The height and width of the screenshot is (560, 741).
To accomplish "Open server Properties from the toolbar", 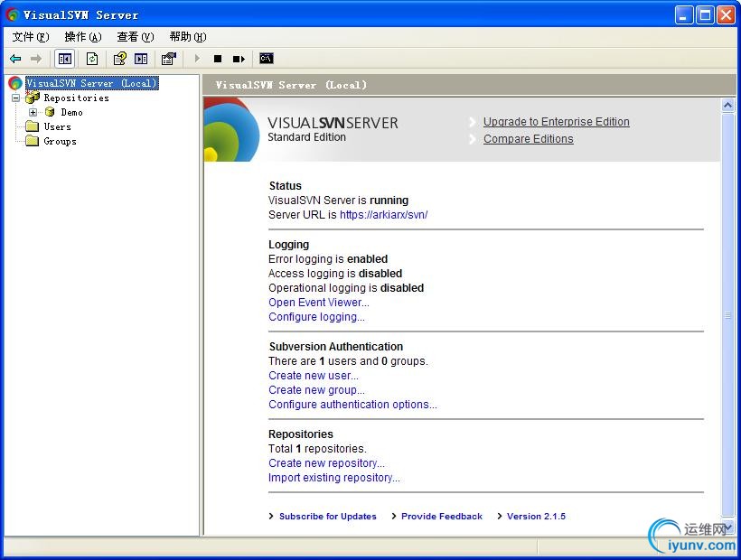I will 168,59.
